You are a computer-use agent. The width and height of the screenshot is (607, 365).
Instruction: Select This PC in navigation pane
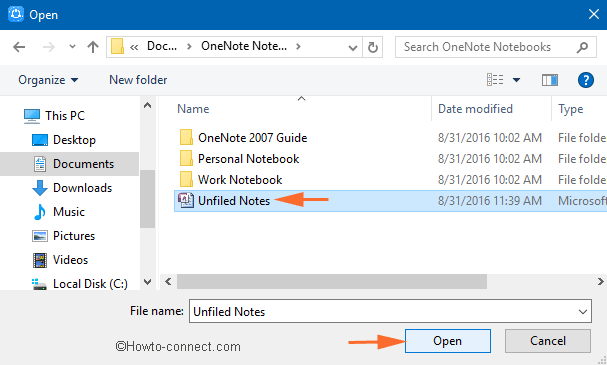65,116
